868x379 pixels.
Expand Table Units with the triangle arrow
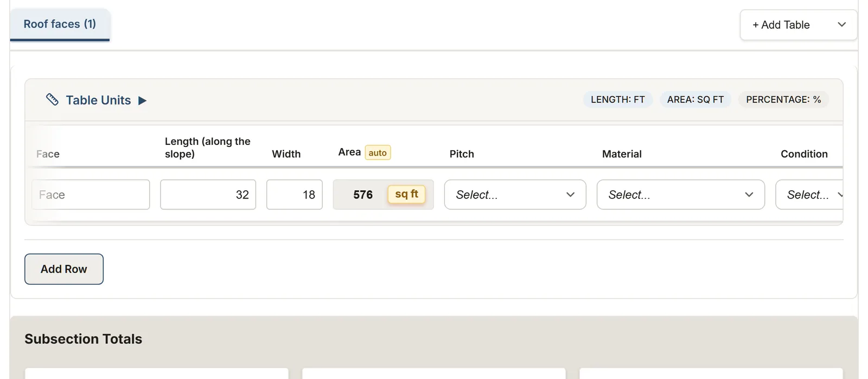point(142,100)
